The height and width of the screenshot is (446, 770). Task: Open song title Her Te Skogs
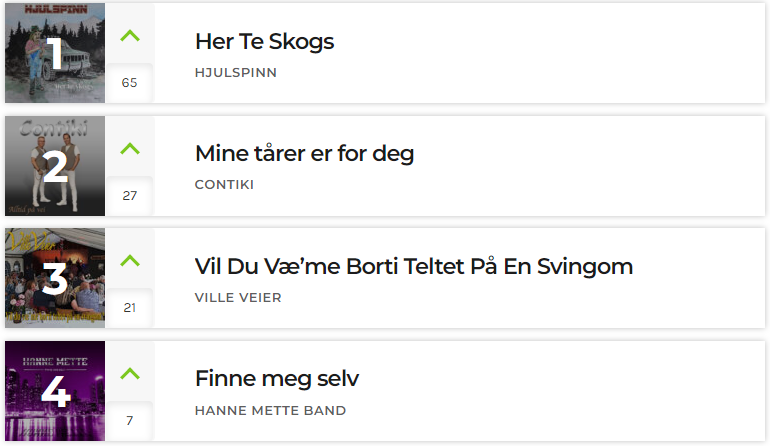click(264, 42)
